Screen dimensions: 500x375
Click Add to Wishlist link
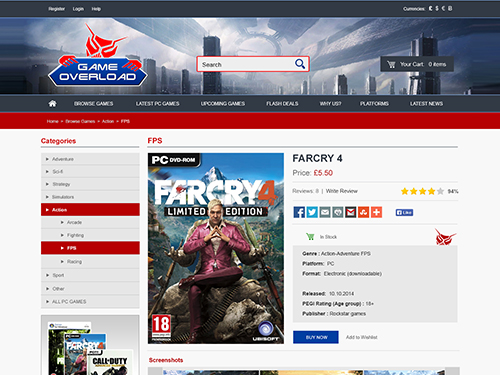(361, 337)
